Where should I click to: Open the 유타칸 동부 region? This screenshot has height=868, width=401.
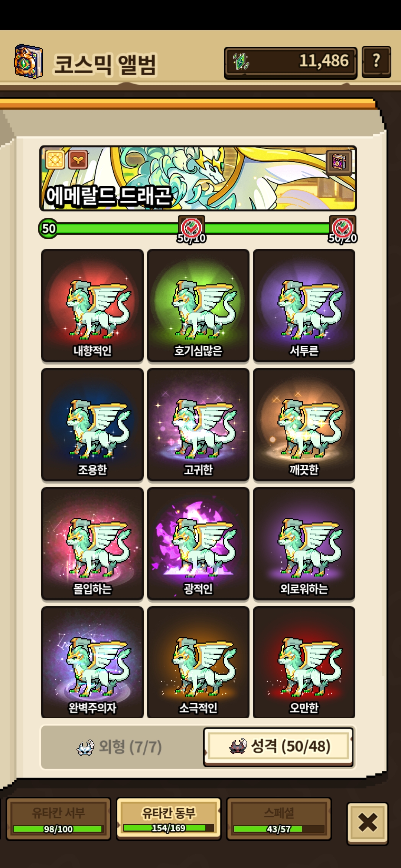(169, 819)
